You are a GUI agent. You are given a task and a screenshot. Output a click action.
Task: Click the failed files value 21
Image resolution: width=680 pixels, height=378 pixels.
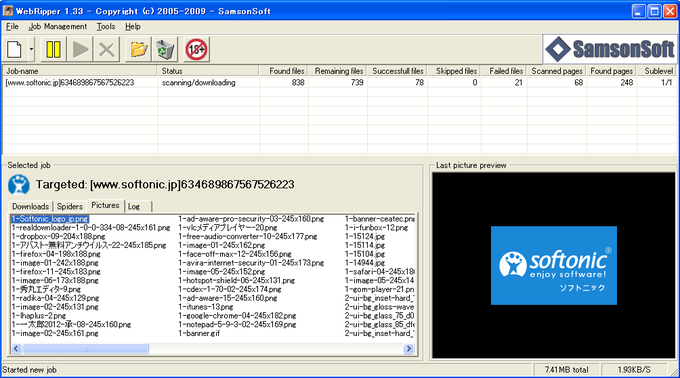pos(518,82)
